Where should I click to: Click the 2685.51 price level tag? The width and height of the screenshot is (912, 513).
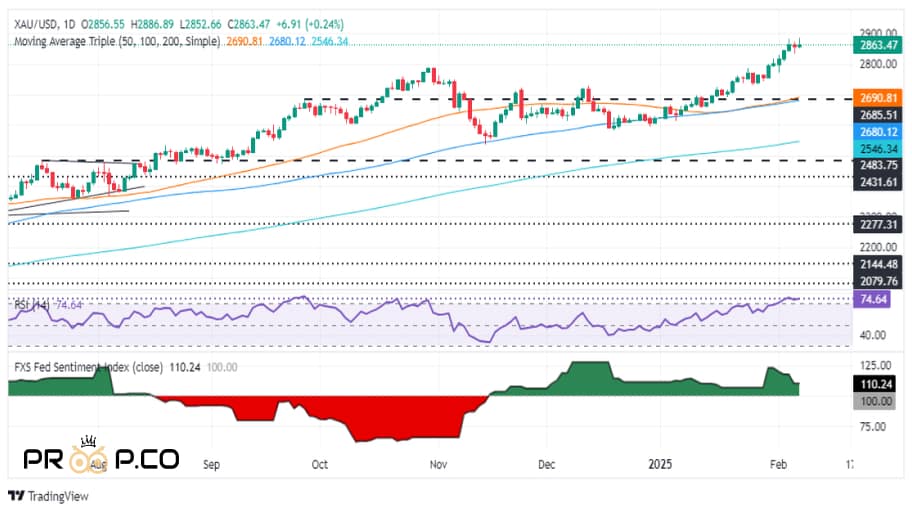click(x=878, y=115)
